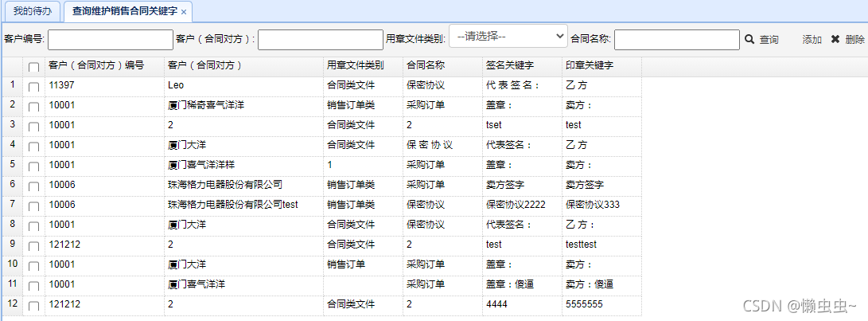This screenshot has width=868, height=321.
Task: Check the row 2 checkbox for 厦门稀奇喜气洋洋
Action: [33, 107]
